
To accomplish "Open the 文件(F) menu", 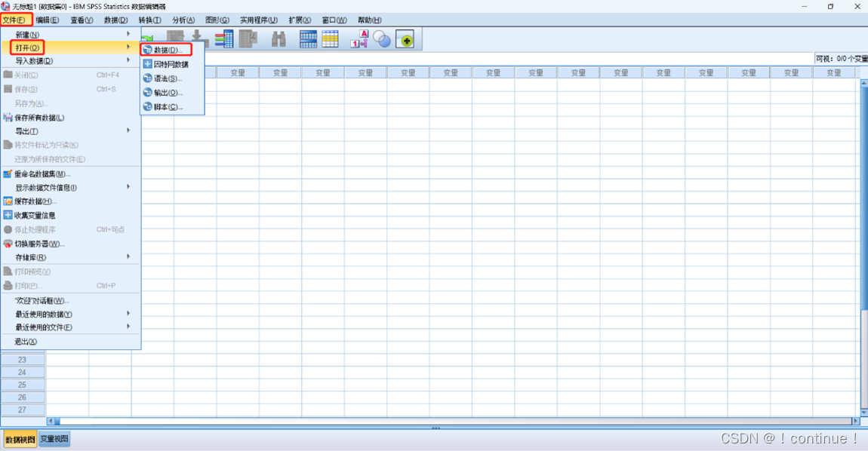I will (x=15, y=20).
